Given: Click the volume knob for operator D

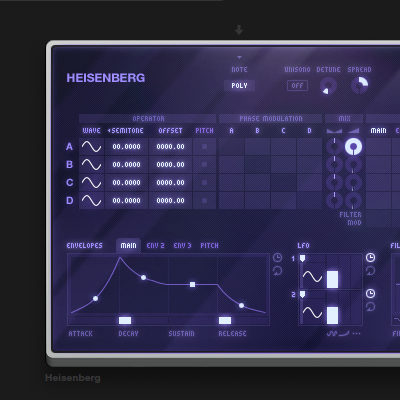Looking at the screenshot, I should (x=353, y=201).
